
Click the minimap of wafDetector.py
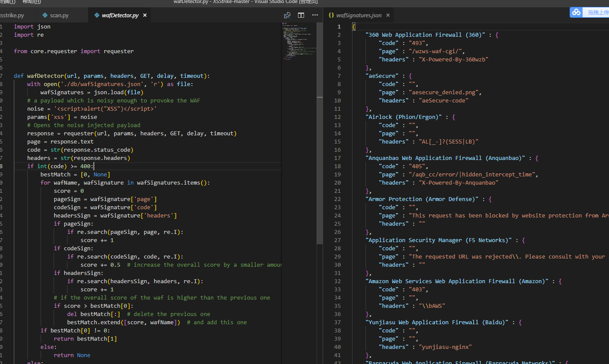(299, 41)
